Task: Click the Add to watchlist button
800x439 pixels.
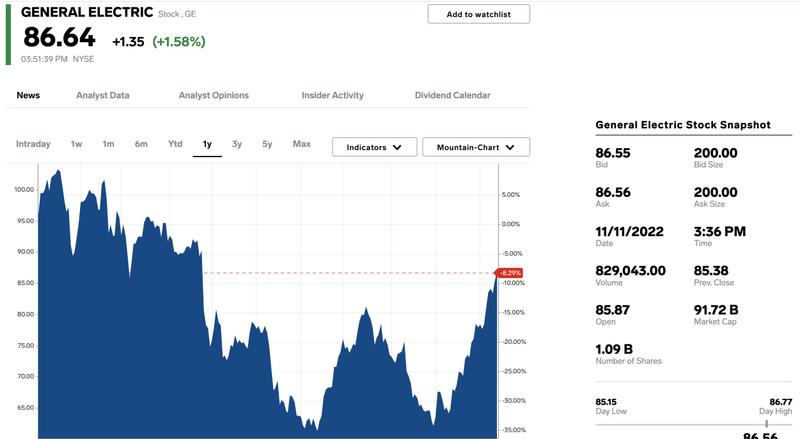Action: (479, 14)
